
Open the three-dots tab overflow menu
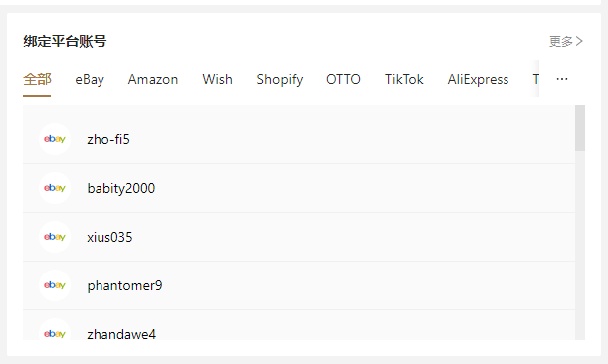(x=562, y=79)
